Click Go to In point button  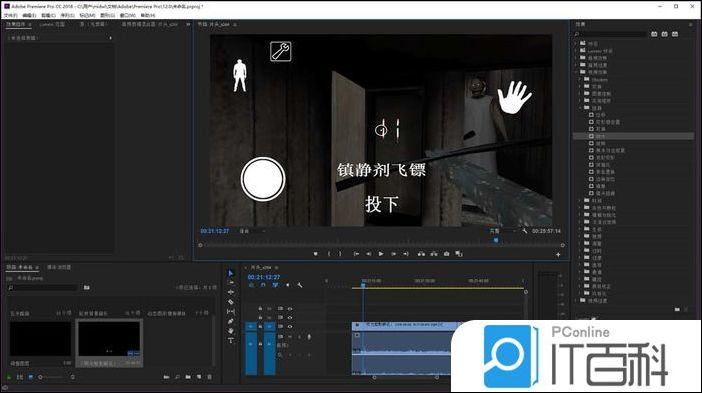tap(356, 254)
